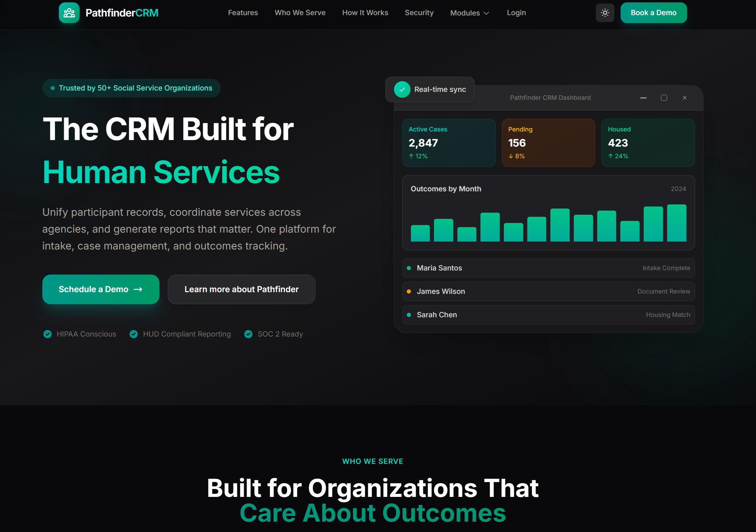Click the Real-time sync checkmark icon
The width and height of the screenshot is (756, 532).
pos(402,89)
